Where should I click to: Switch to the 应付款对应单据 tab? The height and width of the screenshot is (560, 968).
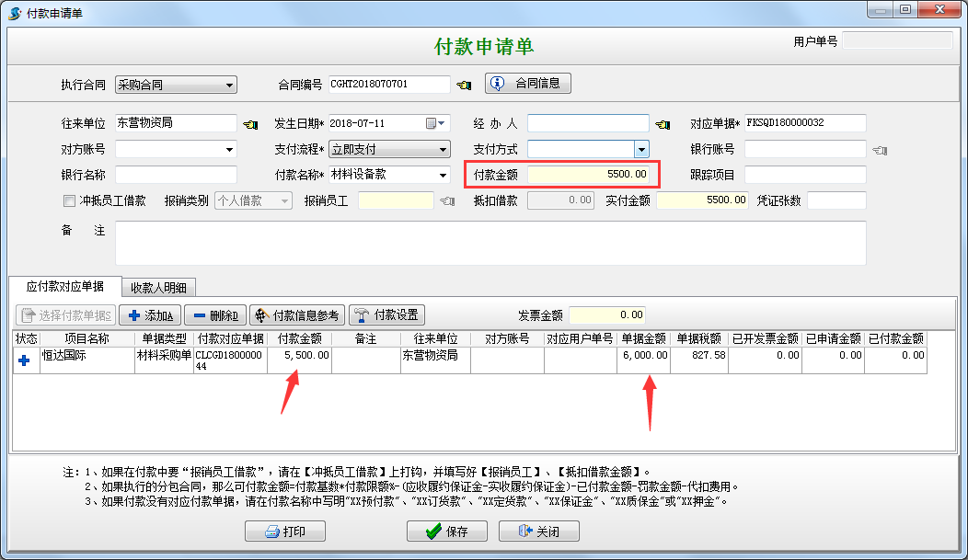tap(64, 286)
